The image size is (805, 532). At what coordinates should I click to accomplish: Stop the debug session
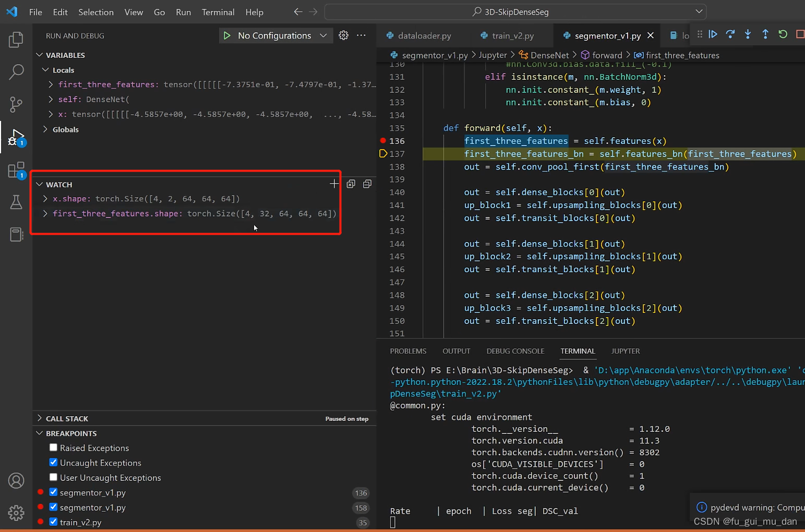tap(800, 34)
